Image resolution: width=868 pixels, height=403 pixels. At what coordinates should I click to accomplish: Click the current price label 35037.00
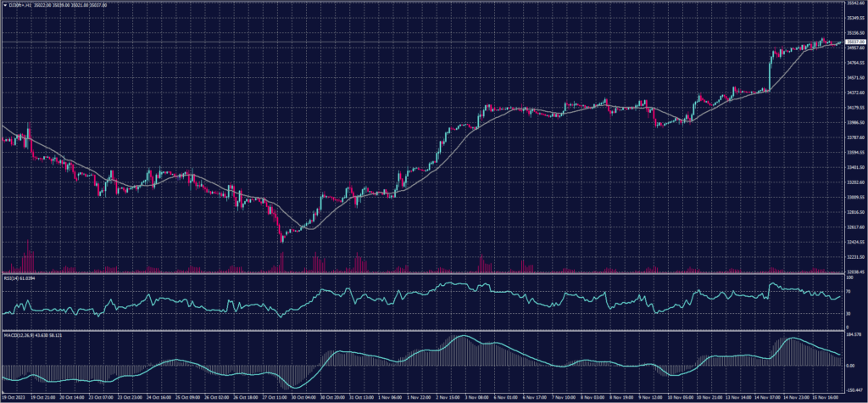click(x=854, y=42)
